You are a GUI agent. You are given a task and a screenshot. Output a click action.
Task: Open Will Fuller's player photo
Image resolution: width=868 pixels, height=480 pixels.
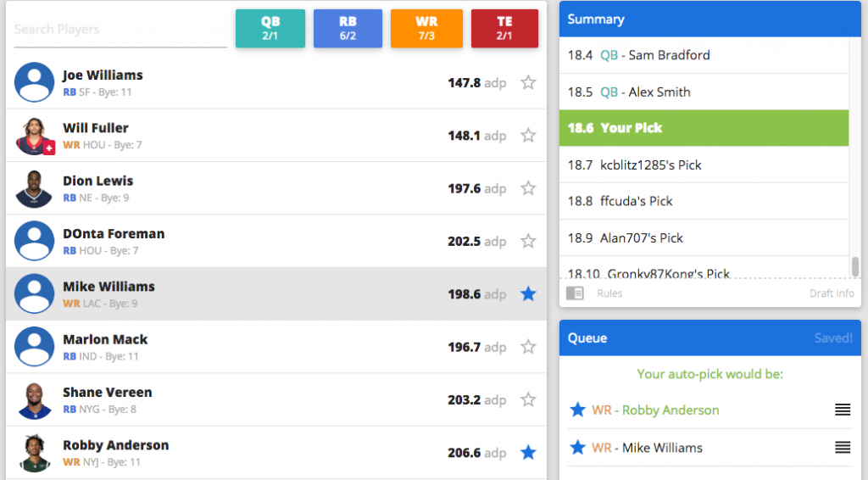tap(34, 136)
